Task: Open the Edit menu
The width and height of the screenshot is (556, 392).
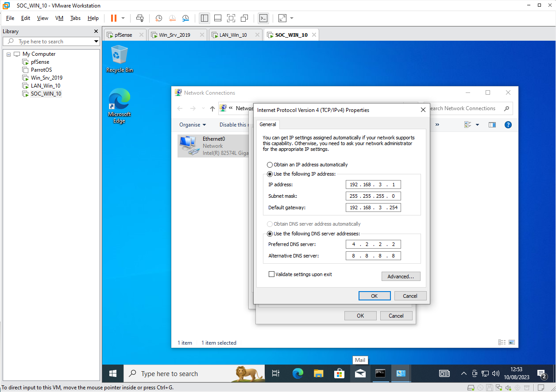Action: coord(26,18)
